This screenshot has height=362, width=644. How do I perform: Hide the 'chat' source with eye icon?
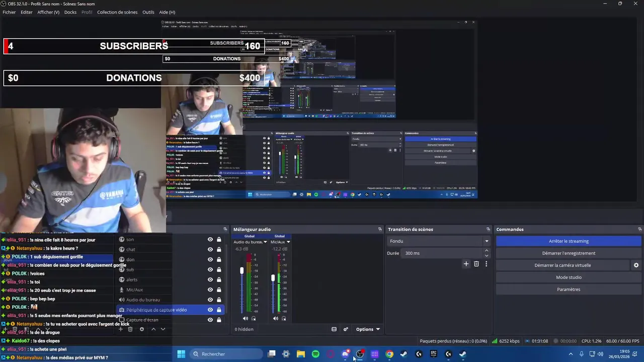pos(210,249)
